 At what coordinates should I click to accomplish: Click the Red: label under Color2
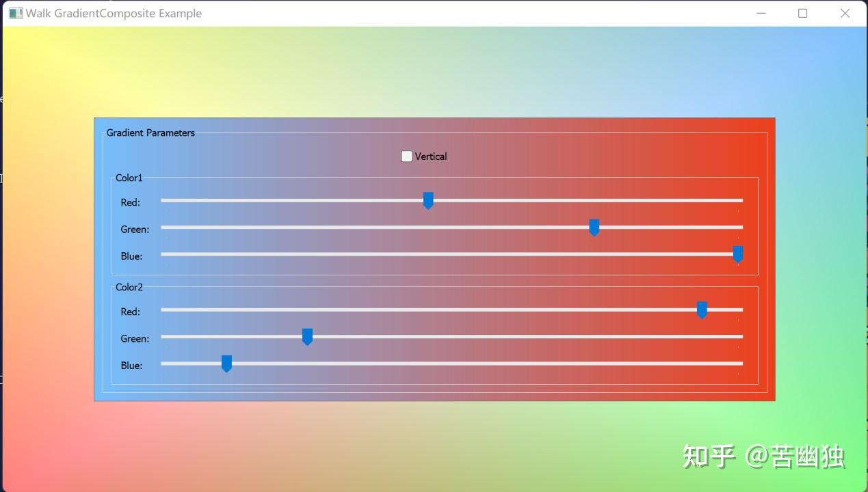coord(131,312)
